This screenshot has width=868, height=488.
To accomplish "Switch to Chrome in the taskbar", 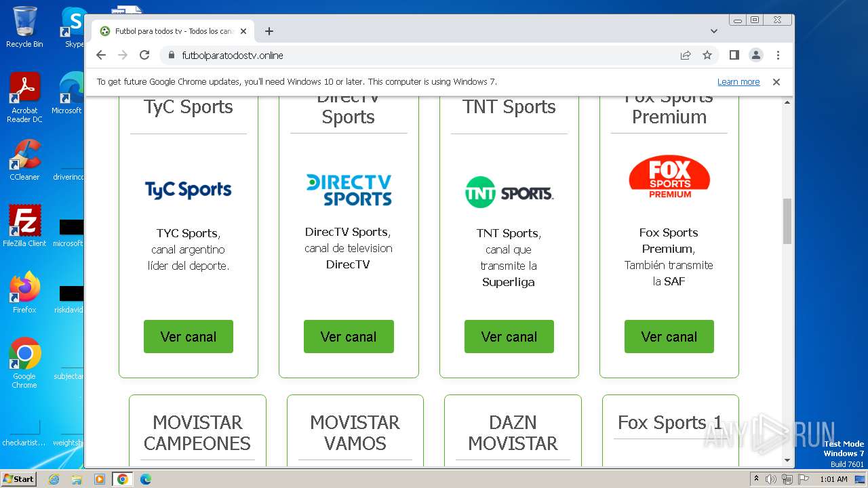I will point(123,479).
